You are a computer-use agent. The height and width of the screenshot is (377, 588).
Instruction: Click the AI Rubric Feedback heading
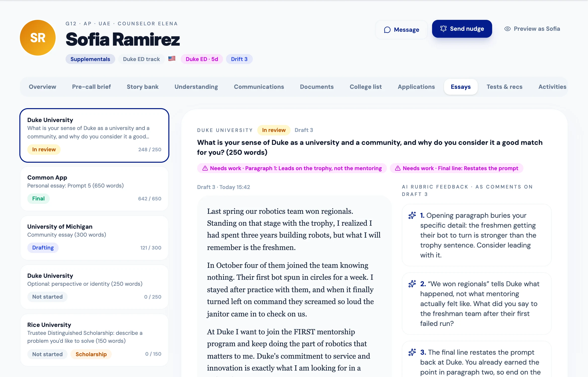[x=467, y=190]
